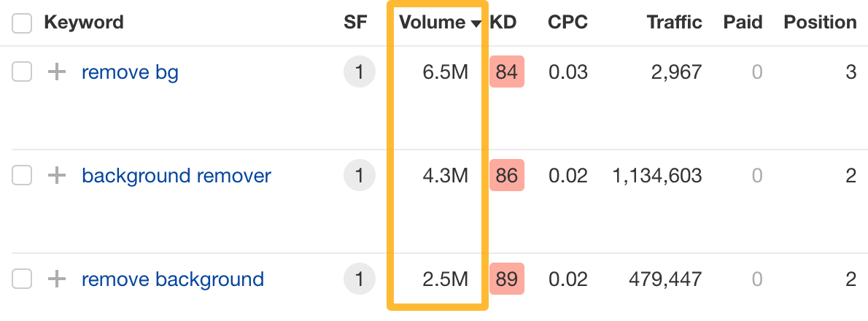868x321 pixels.
Task: Select the remove background row checkbox
Action: 23,279
